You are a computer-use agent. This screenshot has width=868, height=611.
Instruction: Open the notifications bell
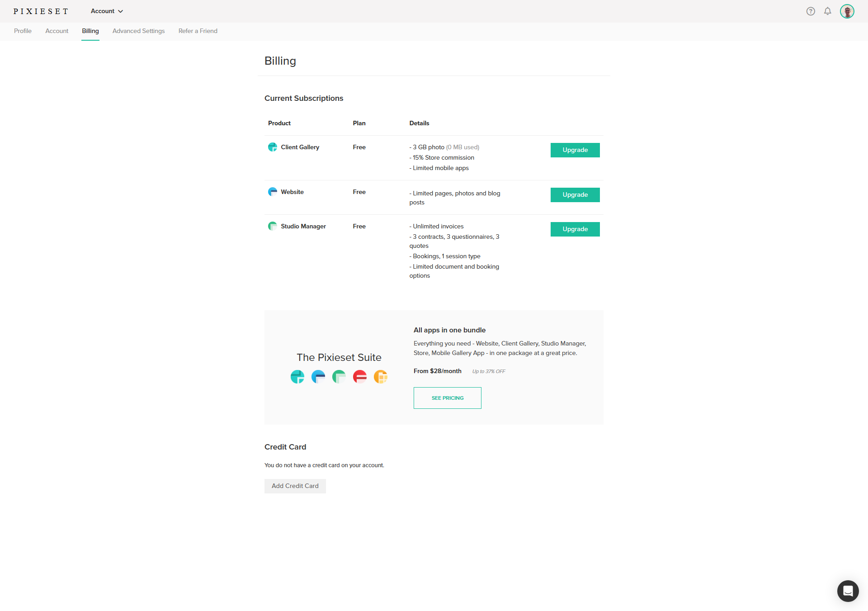pyautogui.click(x=827, y=11)
